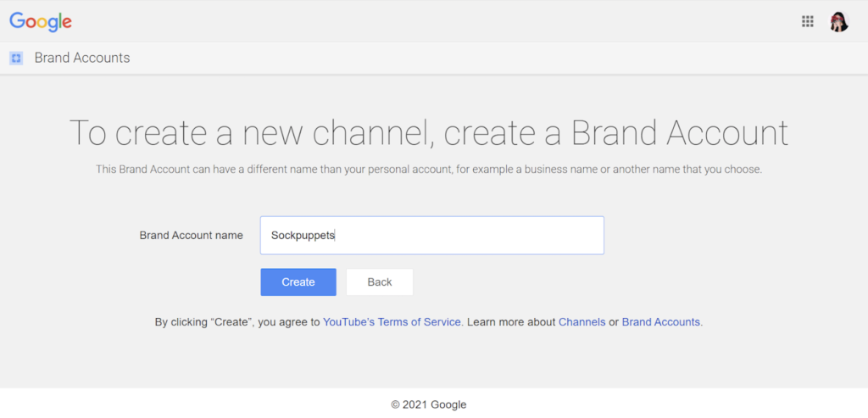The height and width of the screenshot is (418, 868).
Task: Click the "Brand Account" words in the heading
Action: (679, 133)
